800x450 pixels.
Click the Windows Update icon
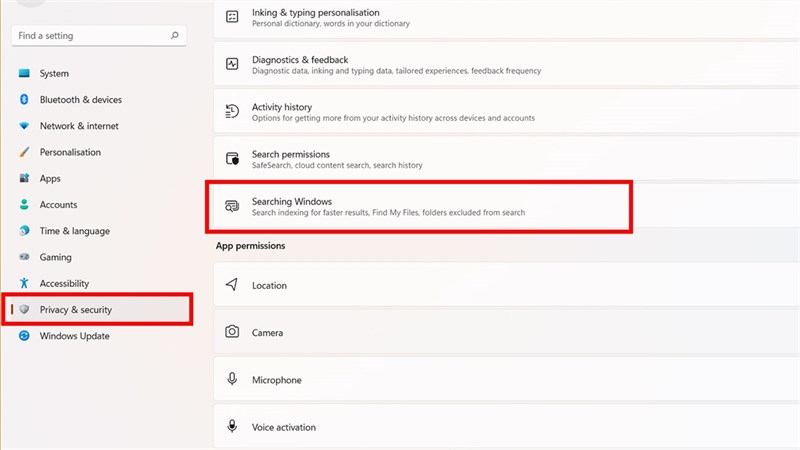[x=24, y=336]
